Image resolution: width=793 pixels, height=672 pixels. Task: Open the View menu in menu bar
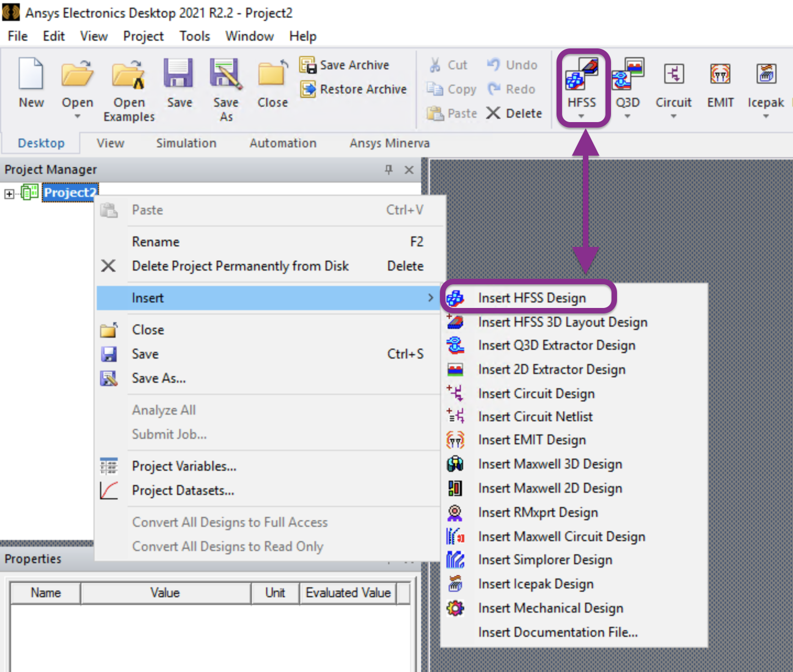pos(94,36)
